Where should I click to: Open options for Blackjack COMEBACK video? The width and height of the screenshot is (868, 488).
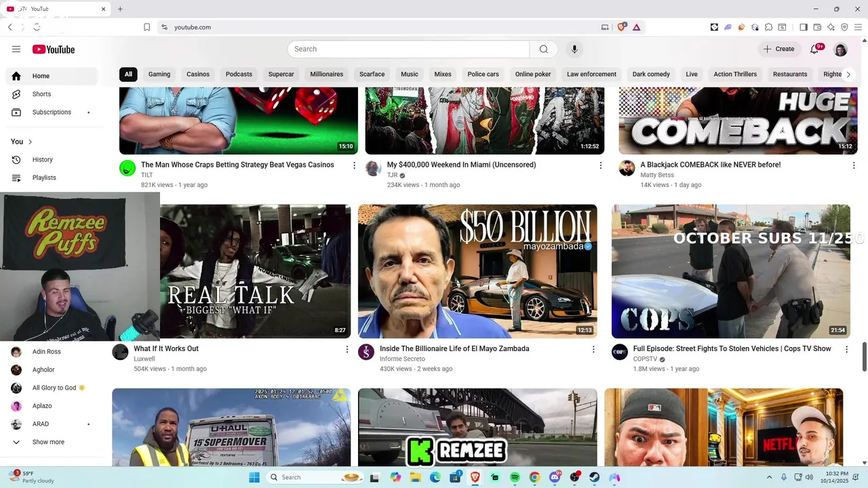click(854, 165)
